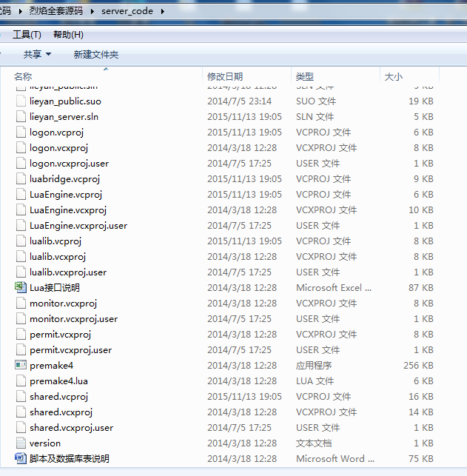The image size is (467, 476).
Task: Select the file name 脚本及数据库表说明
Action: pyautogui.click(x=69, y=458)
